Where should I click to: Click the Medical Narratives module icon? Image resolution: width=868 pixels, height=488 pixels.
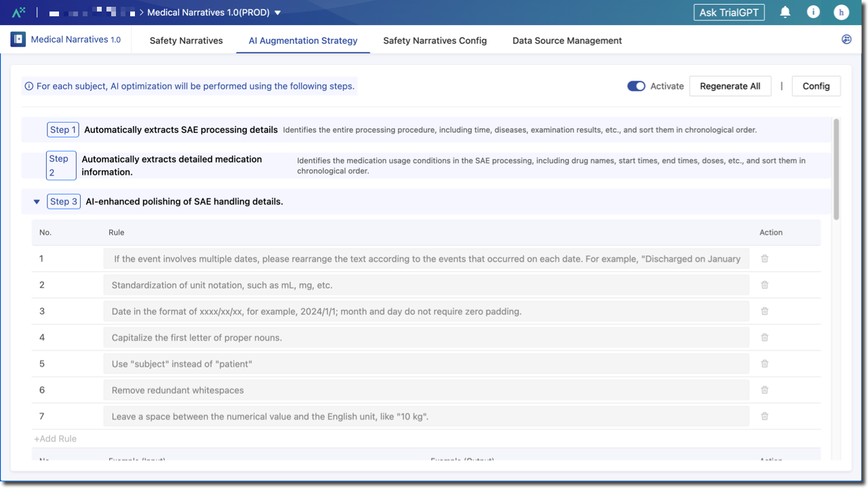[x=18, y=39]
